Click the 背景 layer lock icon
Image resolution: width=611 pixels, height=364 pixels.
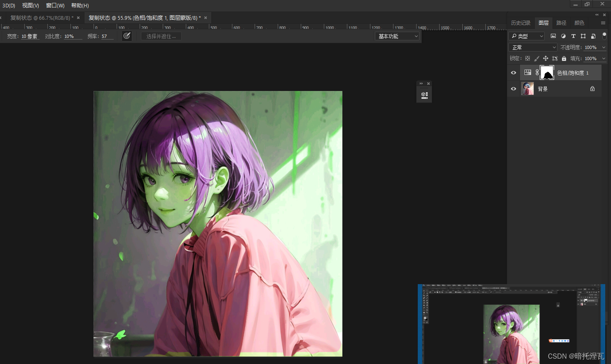592,89
